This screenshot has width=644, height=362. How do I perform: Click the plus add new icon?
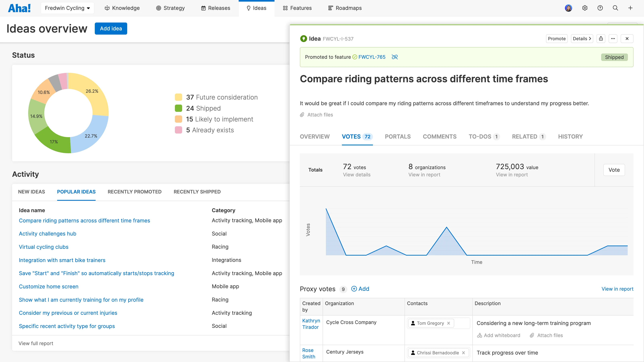click(630, 8)
